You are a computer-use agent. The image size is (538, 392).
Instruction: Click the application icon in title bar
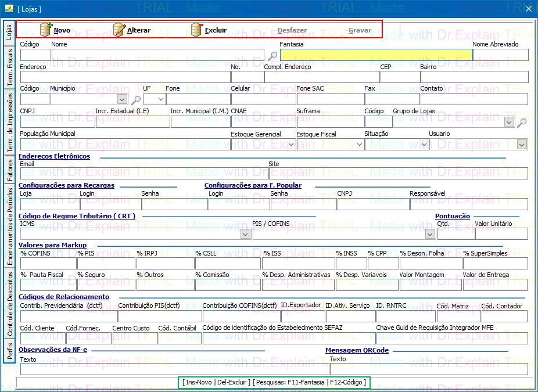pos(8,9)
